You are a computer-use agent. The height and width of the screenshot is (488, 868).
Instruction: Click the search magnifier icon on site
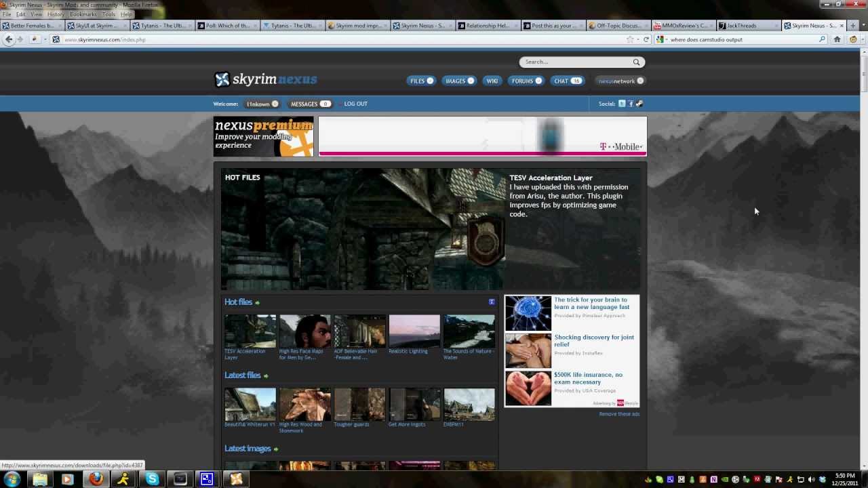coord(636,62)
